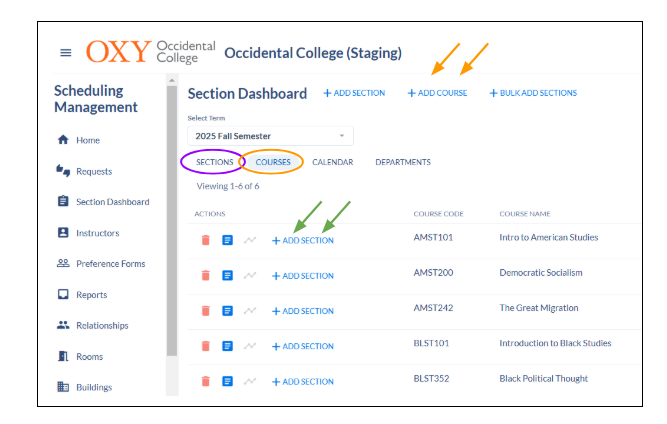The height and width of the screenshot is (424, 667).
Task: Add a section to AMST101 row
Action: [303, 241]
